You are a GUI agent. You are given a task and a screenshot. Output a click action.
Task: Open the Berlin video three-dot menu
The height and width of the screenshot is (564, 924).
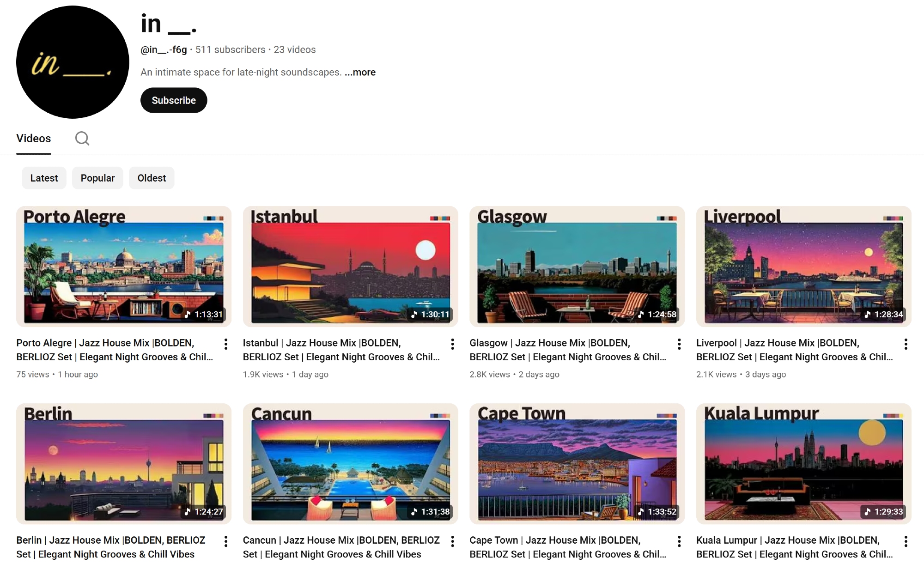pos(225,541)
